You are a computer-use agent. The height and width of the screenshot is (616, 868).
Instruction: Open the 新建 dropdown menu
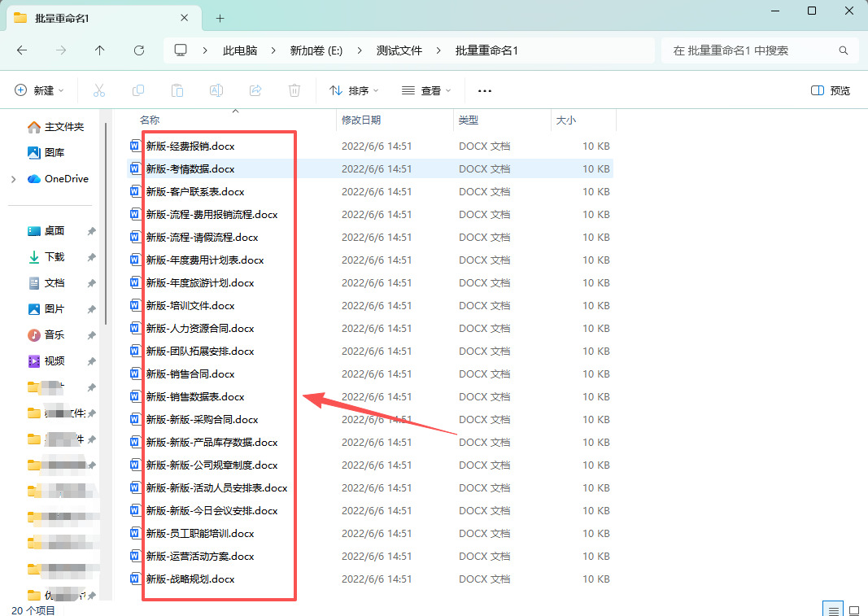[39, 90]
